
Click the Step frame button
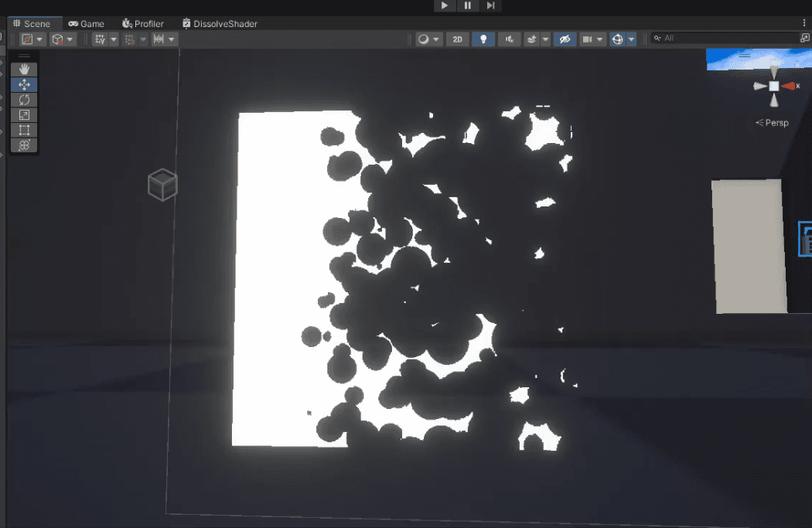pyautogui.click(x=490, y=5)
